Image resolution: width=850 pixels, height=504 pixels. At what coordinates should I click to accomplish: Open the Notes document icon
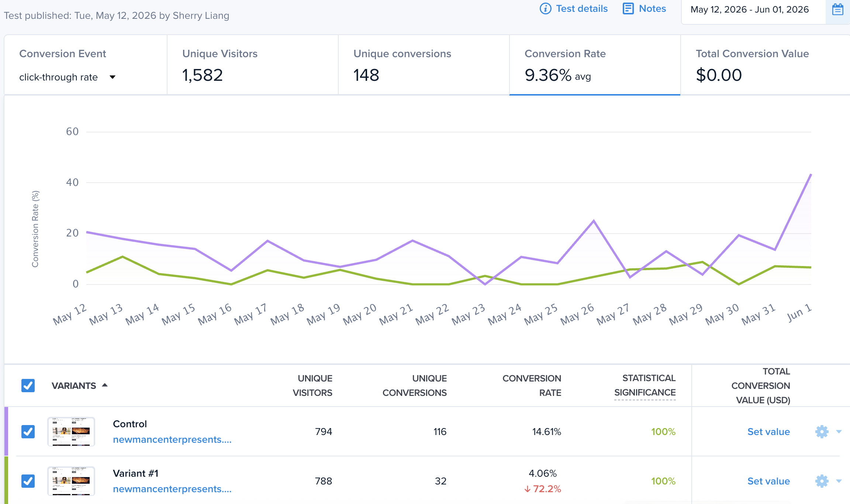tap(628, 8)
